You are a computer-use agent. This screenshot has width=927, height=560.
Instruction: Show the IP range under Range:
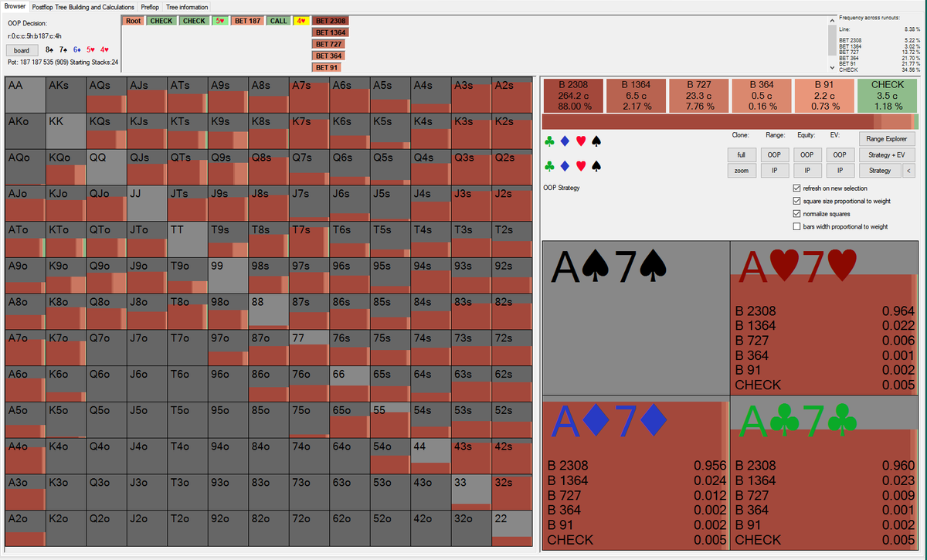(775, 171)
